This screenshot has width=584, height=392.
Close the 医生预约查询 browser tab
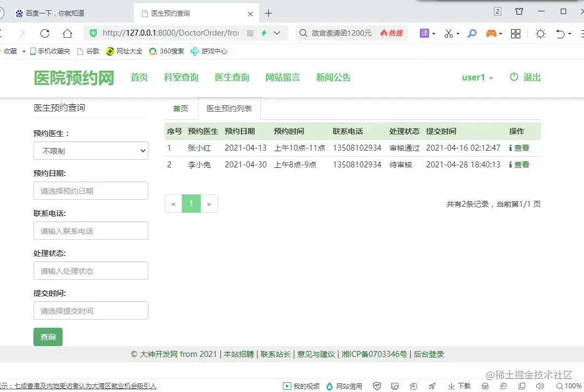[x=250, y=14]
